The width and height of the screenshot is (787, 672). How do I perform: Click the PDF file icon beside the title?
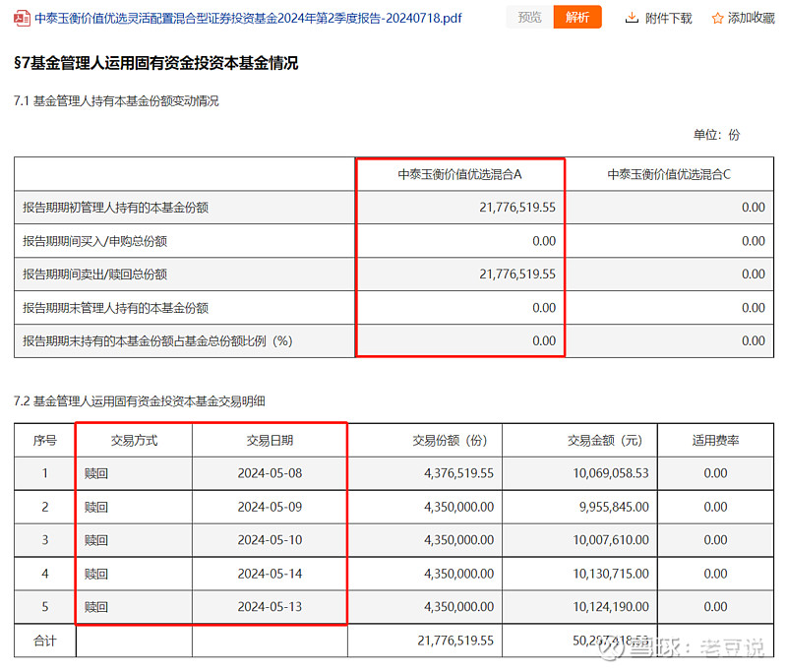click(22, 19)
